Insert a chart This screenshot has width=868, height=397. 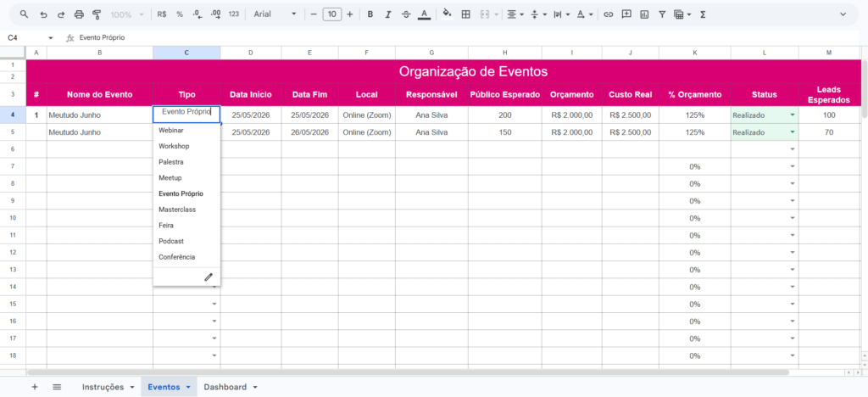tap(644, 14)
